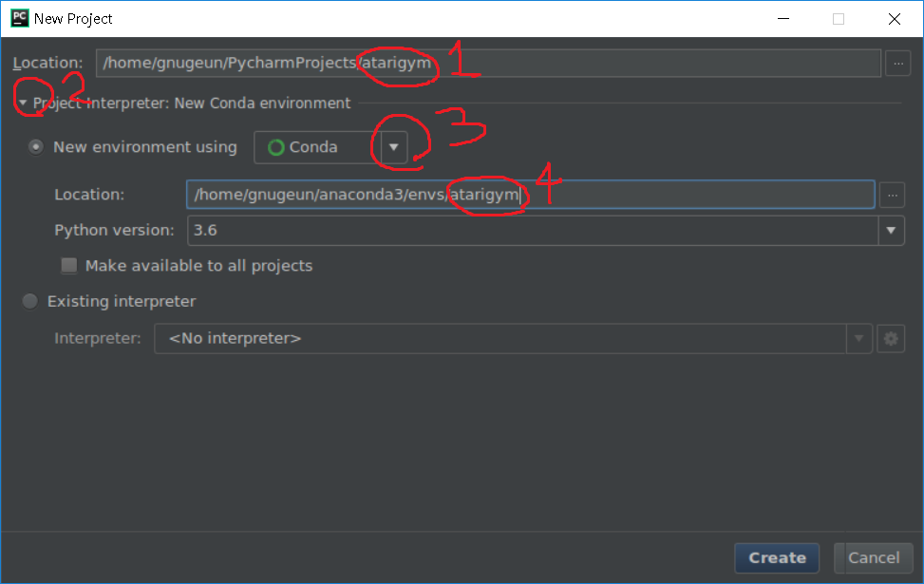Open the Interpreter dropdown list
This screenshot has height=584, width=924.
[x=858, y=339]
